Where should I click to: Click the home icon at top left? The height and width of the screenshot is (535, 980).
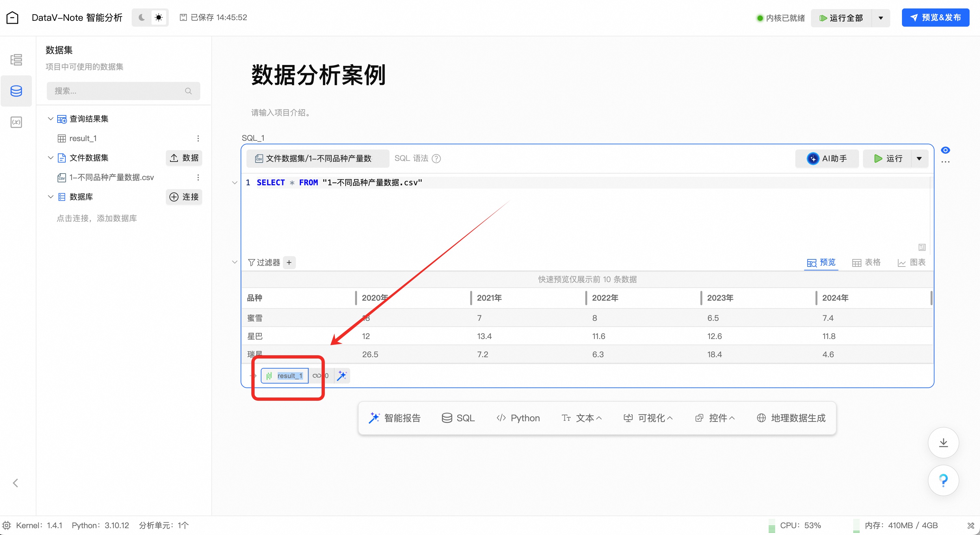coord(12,18)
